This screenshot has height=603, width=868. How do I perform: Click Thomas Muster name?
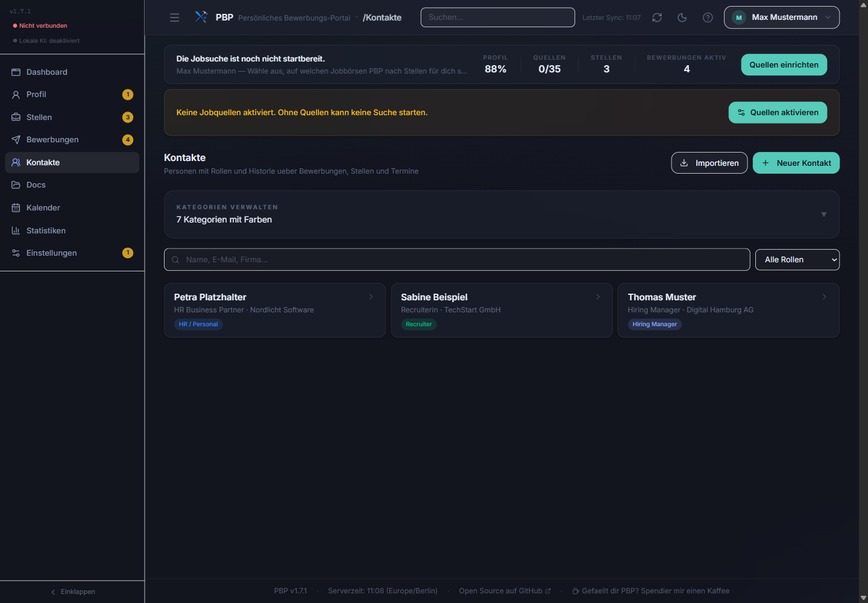(x=662, y=297)
